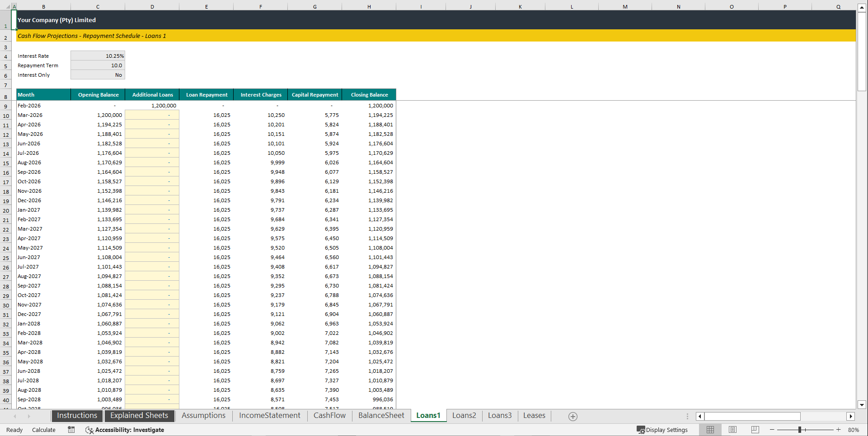The width and height of the screenshot is (868, 436).
Task: Click the 80% zoom level indicator
Action: point(854,429)
